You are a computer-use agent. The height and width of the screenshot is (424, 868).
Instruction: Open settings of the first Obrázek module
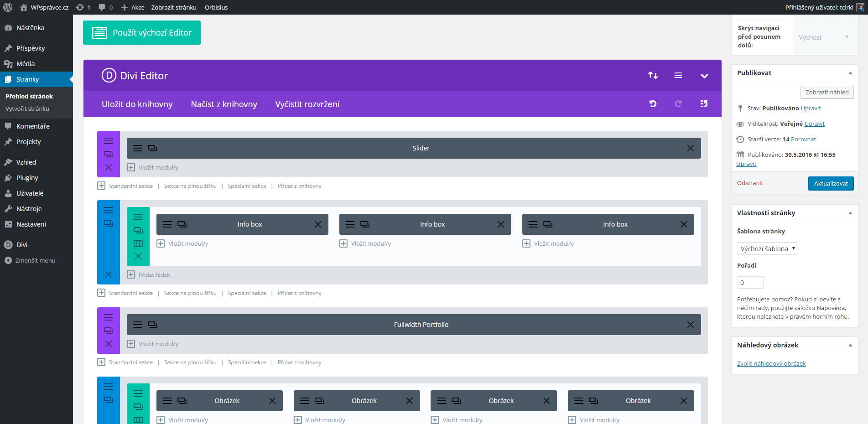(x=167, y=401)
